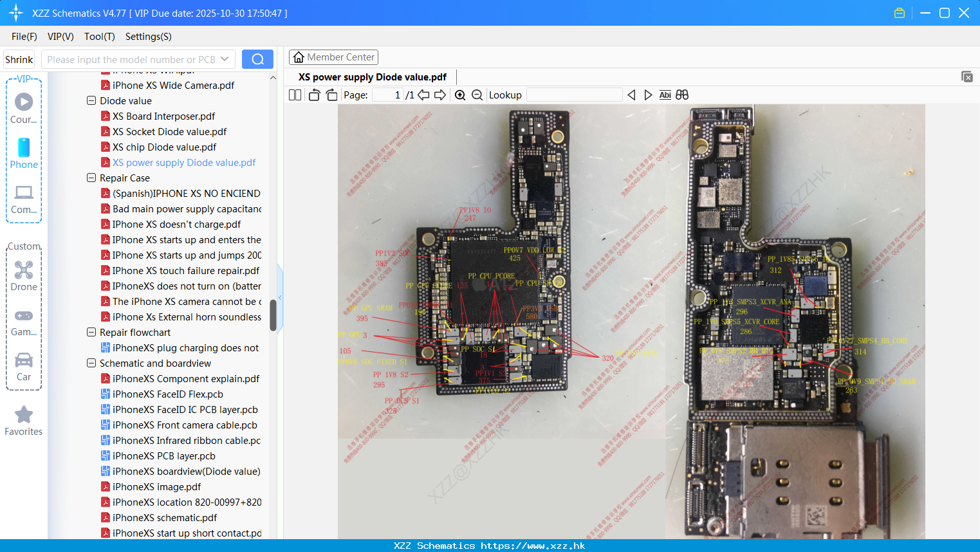Select the XS power supply Diode value.pdf tab

[x=372, y=77]
